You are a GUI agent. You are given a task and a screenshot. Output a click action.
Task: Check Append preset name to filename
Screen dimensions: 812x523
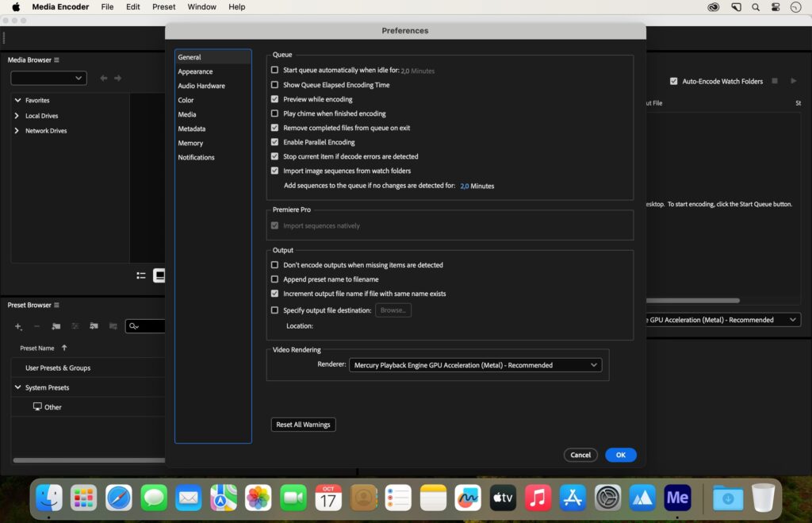pyautogui.click(x=275, y=279)
